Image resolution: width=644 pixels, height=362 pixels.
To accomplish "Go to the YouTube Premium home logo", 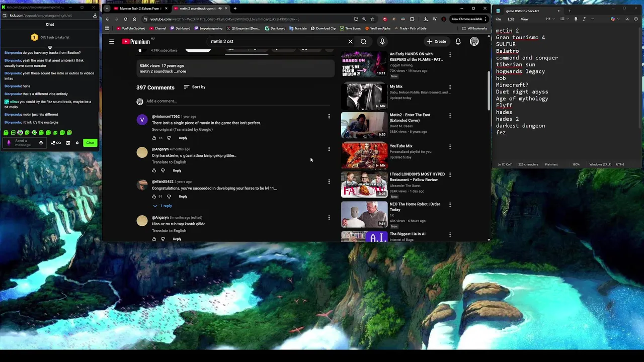I will tap(136, 42).
